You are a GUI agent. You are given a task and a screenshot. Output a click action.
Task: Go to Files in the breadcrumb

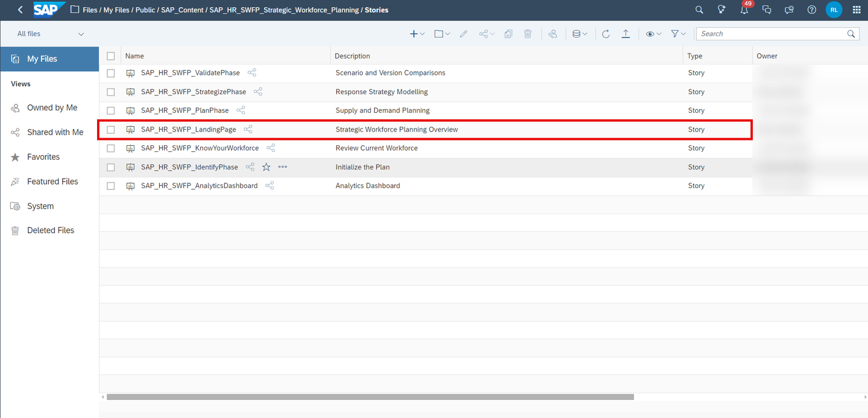pyautogui.click(x=90, y=10)
